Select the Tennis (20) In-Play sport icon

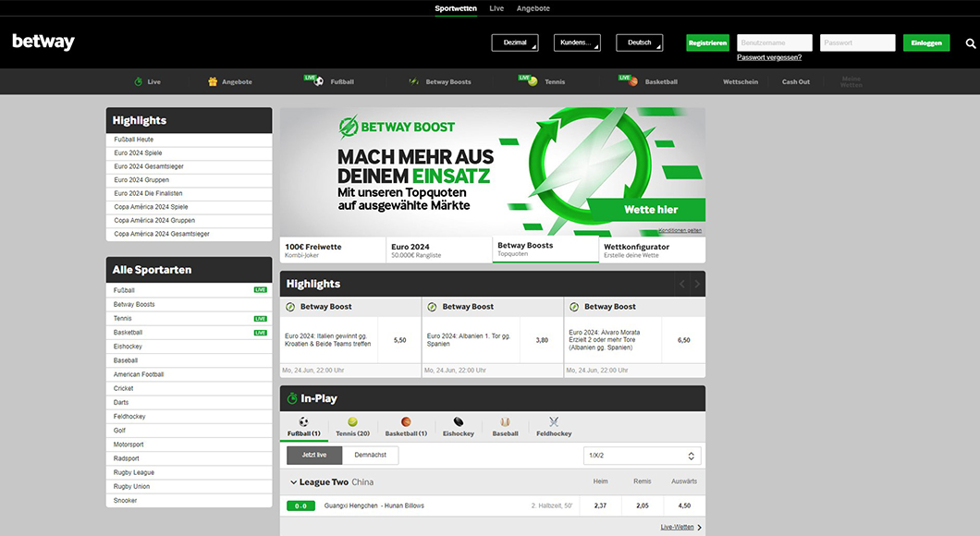pos(352,421)
